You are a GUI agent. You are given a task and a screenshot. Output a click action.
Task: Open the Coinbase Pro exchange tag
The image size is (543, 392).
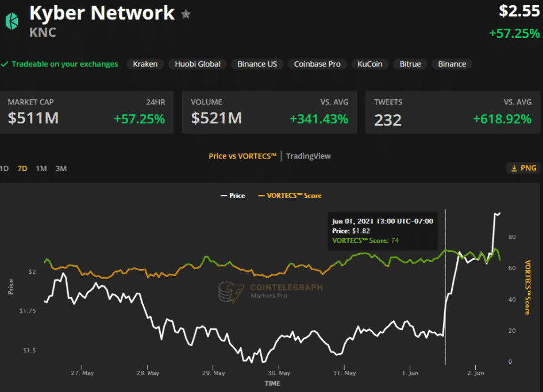pos(317,64)
